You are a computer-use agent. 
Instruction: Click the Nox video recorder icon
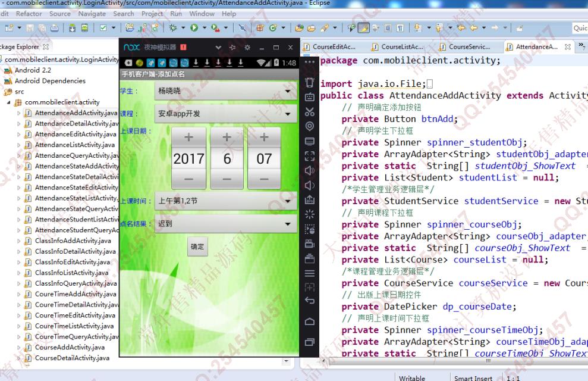[x=309, y=243]
